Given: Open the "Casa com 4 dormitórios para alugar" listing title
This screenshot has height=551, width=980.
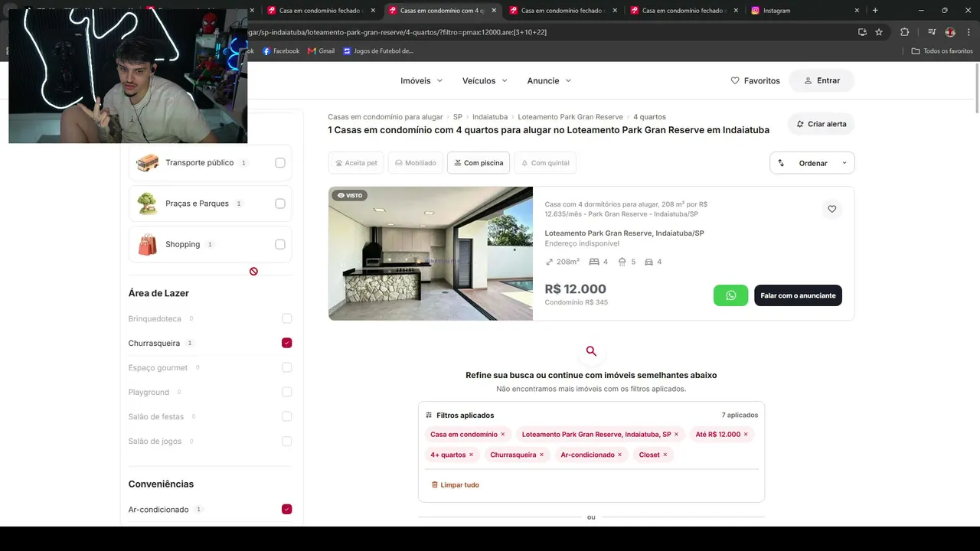Looking at the screenshot, I should [626, 209].
